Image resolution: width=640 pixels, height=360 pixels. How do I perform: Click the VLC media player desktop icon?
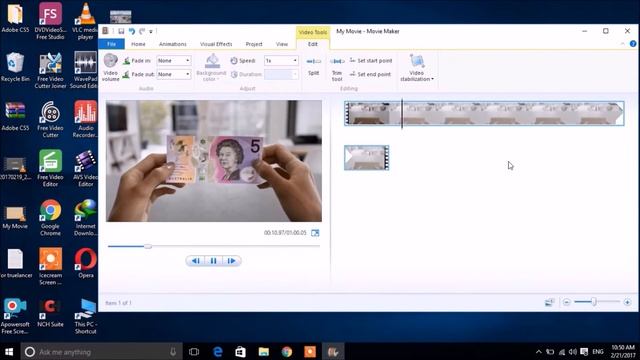pos(85,21)
